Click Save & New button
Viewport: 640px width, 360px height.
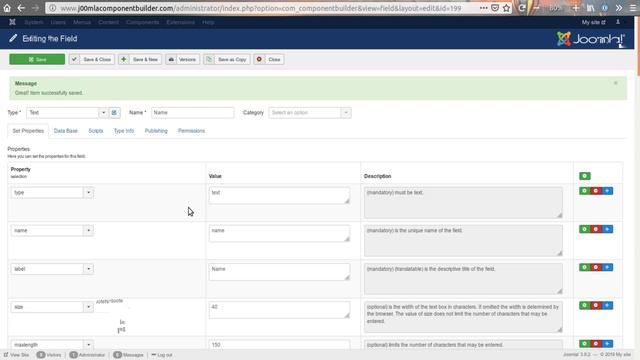pos(140,59)
